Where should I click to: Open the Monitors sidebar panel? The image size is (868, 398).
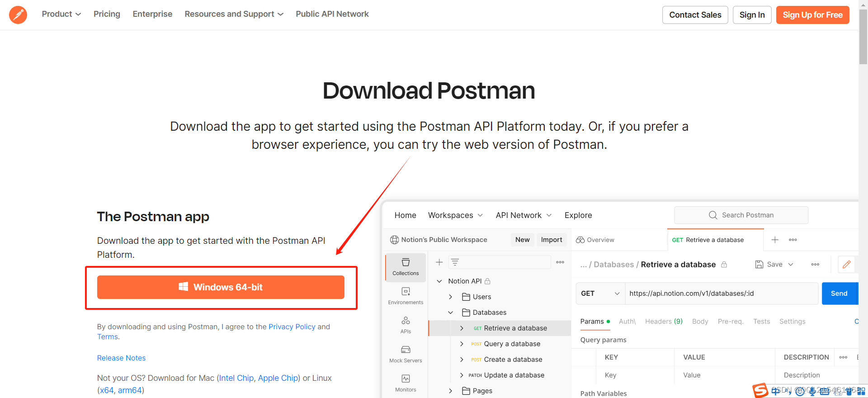click(406, 384)
